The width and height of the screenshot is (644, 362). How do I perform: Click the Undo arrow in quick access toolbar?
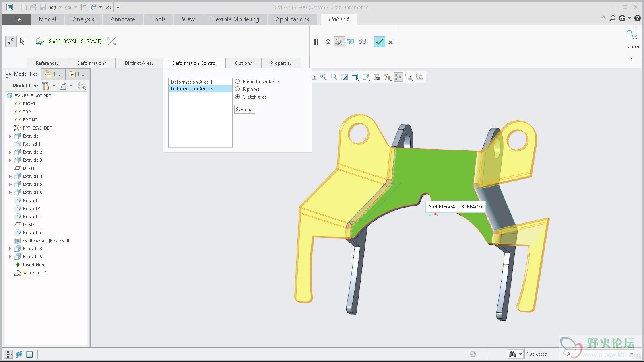click(x=53, y=7)
